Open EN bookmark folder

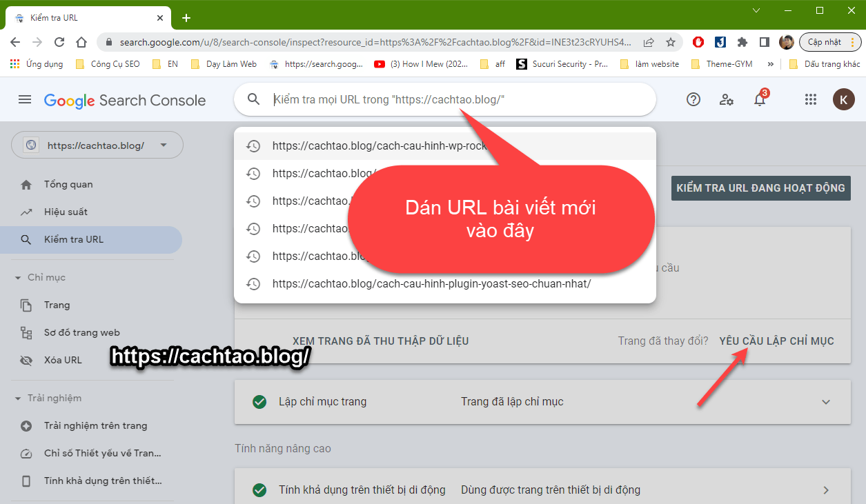[x=165, y=64]
